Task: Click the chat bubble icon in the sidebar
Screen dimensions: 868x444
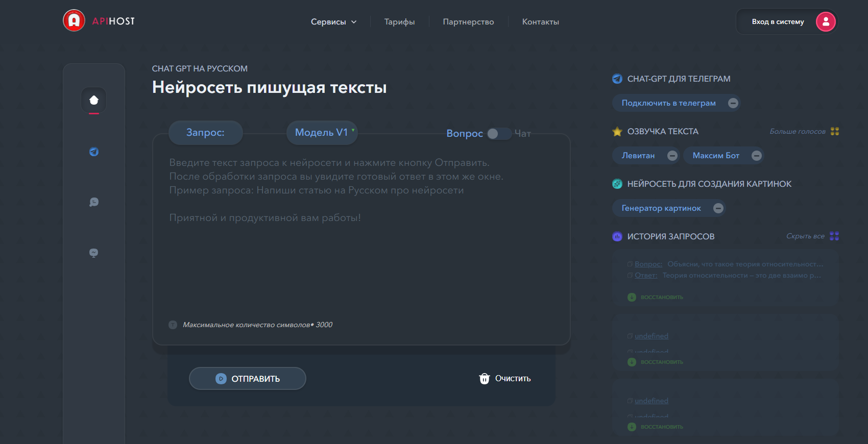Action: [x=94, y=202]
